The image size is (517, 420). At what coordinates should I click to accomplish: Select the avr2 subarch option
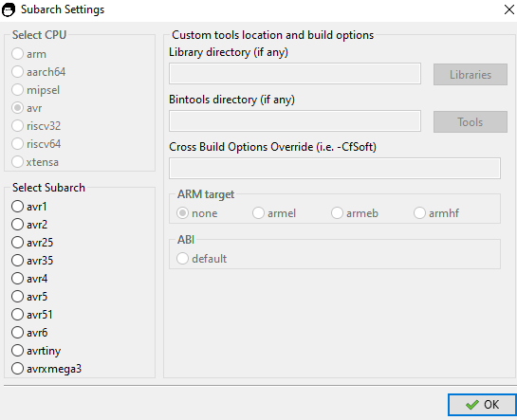coord(29,225)
